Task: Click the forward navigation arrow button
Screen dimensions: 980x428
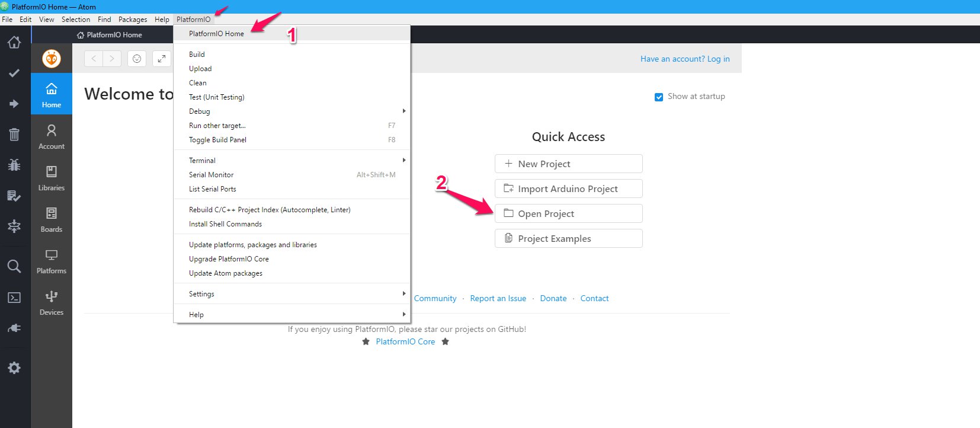Action: tap(112, 59)
